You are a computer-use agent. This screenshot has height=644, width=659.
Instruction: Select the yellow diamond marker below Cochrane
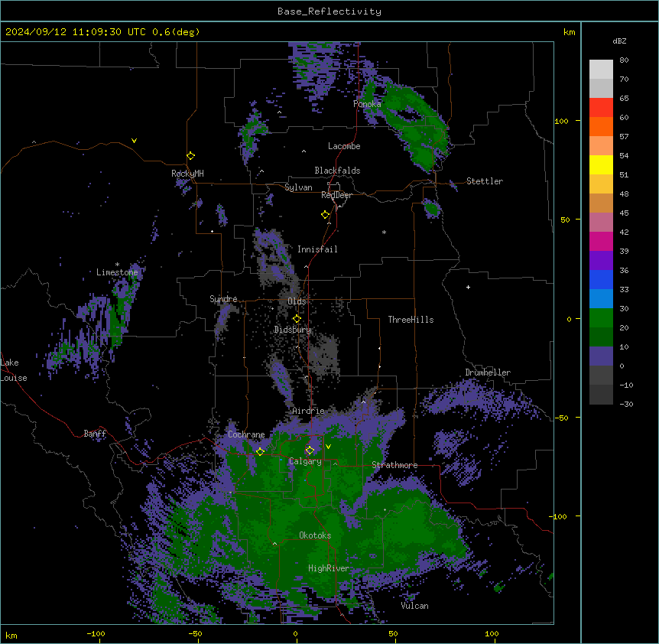tap(260, 452)
